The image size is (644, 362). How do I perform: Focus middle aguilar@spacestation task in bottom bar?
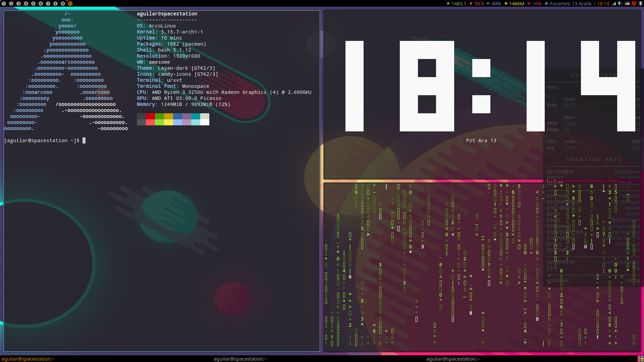(240, 359)
